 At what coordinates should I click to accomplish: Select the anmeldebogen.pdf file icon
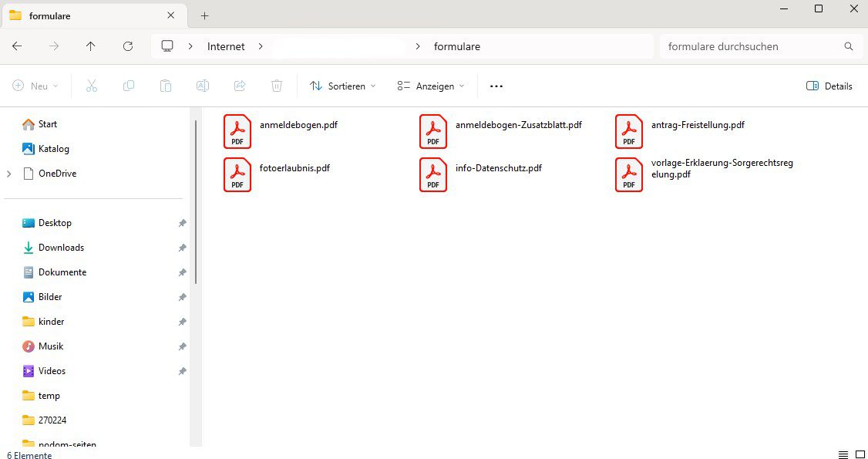(x=237, y=131)
